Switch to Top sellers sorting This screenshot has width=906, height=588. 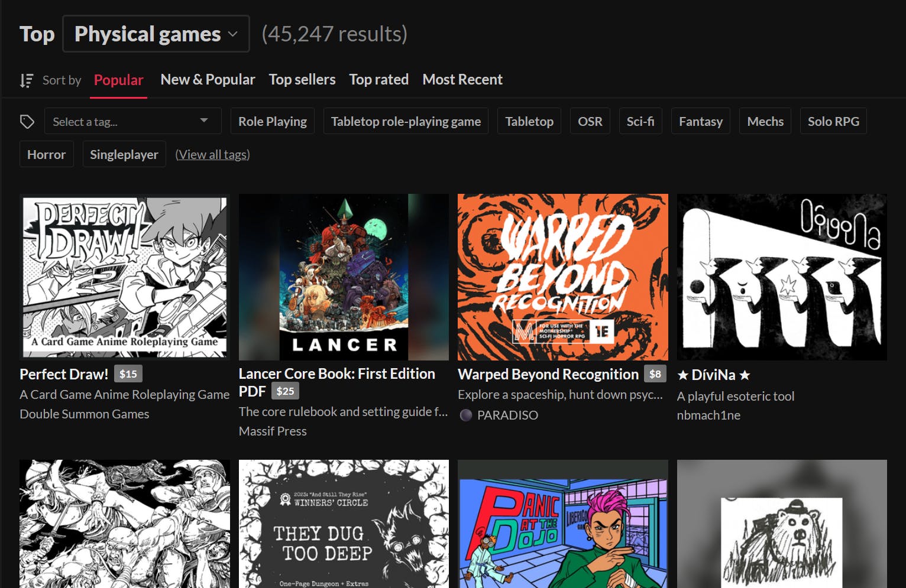[x=302, y=80]
